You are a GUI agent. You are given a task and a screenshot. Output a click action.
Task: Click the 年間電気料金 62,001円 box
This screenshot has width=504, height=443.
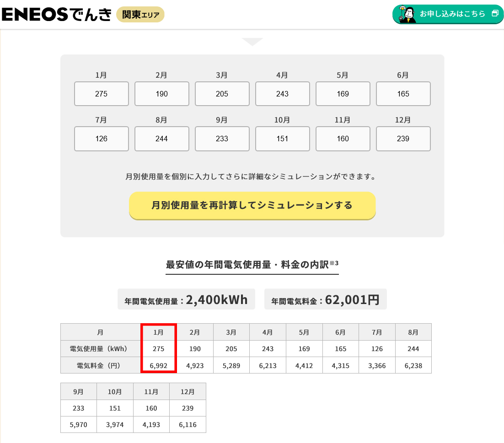tap(325, 299)
